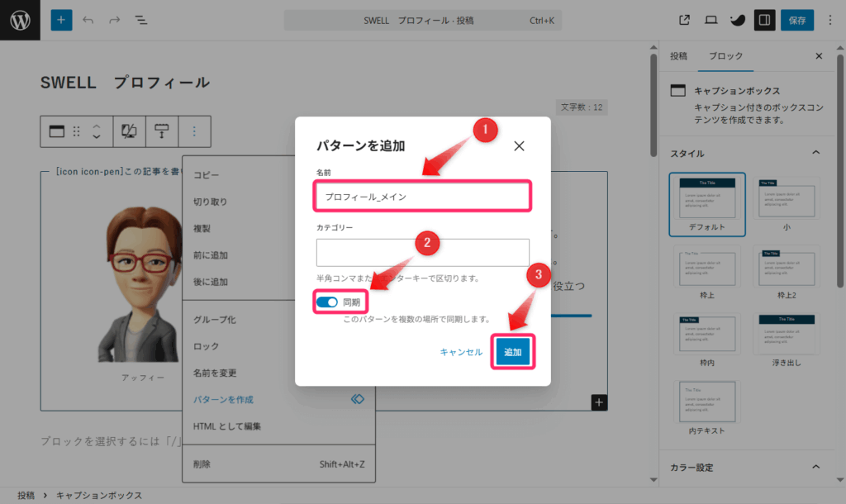Click the plus button inside caption box

(599, 402)
